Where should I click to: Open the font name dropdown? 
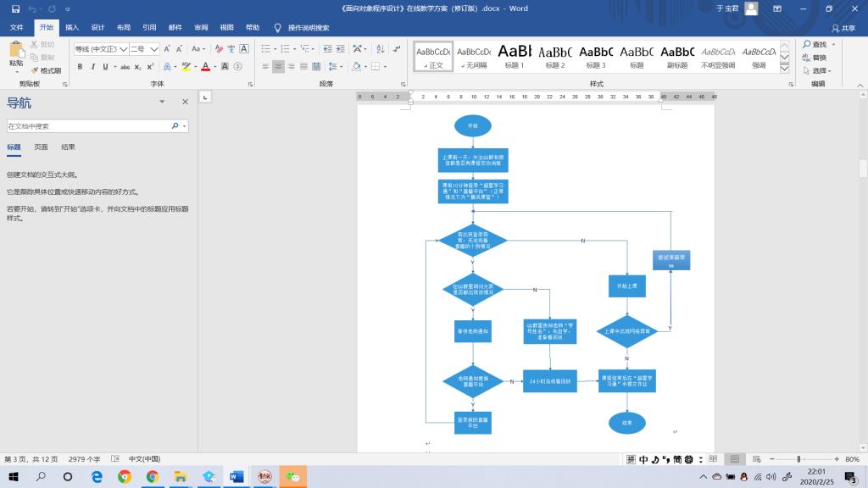click(123, 48)
